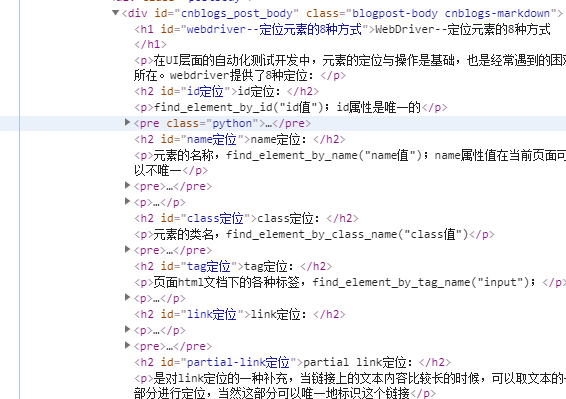Click the python class attribute value
The image size is (566, 399).
coord(232,123)
